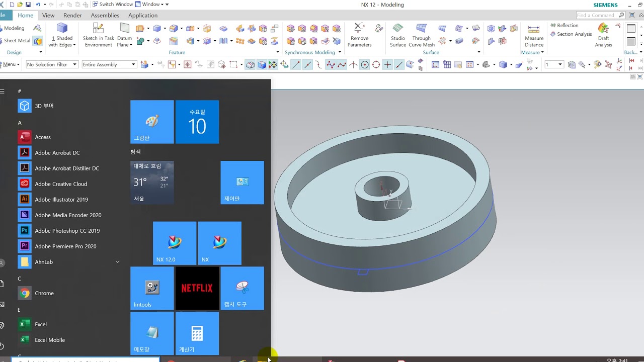Viewport: 644px width, 362px height.
Task: Open Draft Analysis tool
Action: click(603, 35)
